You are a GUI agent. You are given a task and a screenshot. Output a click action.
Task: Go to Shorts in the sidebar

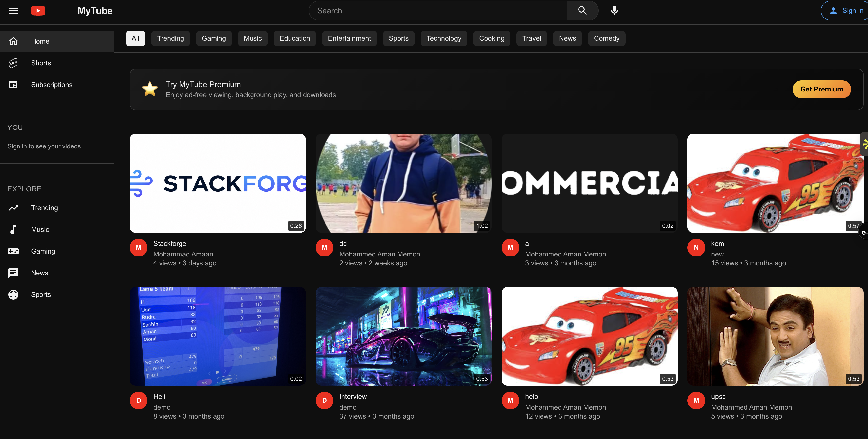click(x=57, y=63)
